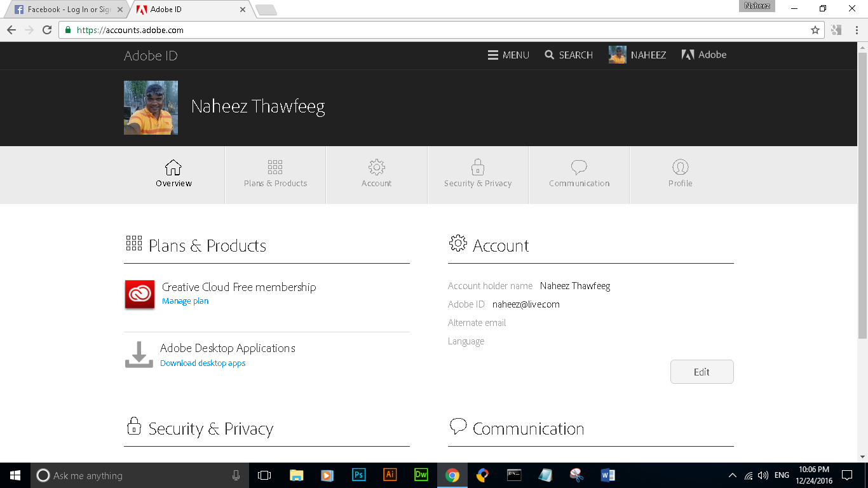Screen dimensions: 868x488
Task: Open Task View on taskbar
Action: pos(264,475)
